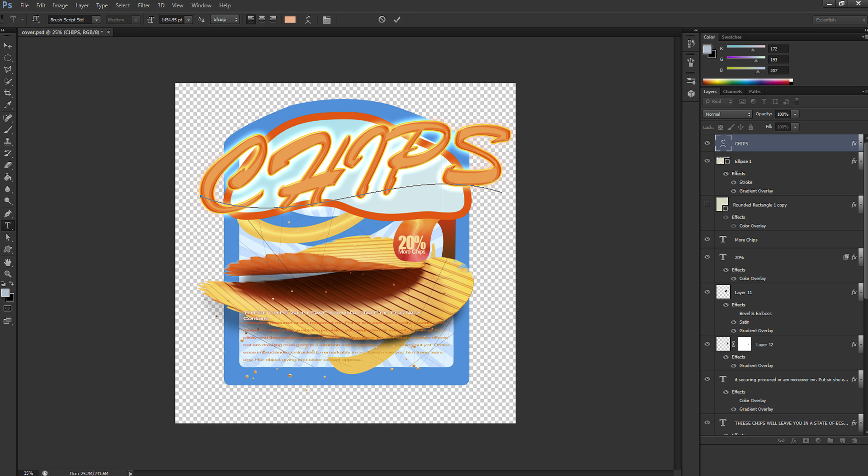
Task: Hide Layer 11 visibility
Action: [707, 292]
